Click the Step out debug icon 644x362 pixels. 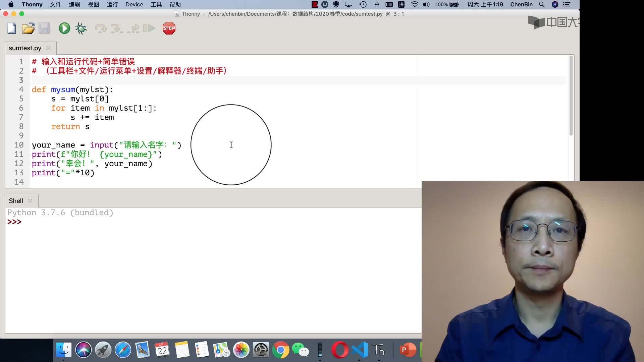point(133,28)
